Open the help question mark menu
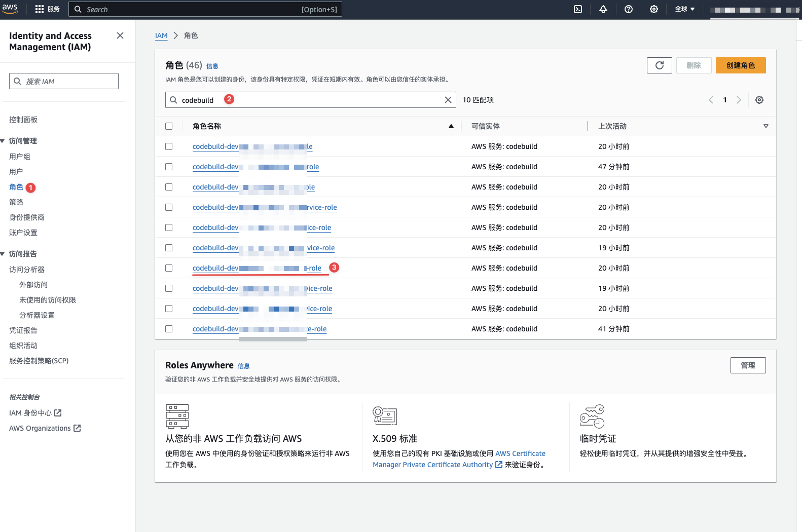Viewport: 802px width, 532px height. click(x=629, y=9)
